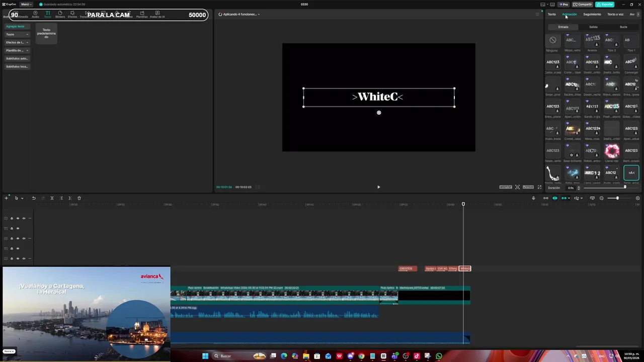Screen dimensions: 644x362
Task: Split the clip at playhead
Action: tap(52, 198)
